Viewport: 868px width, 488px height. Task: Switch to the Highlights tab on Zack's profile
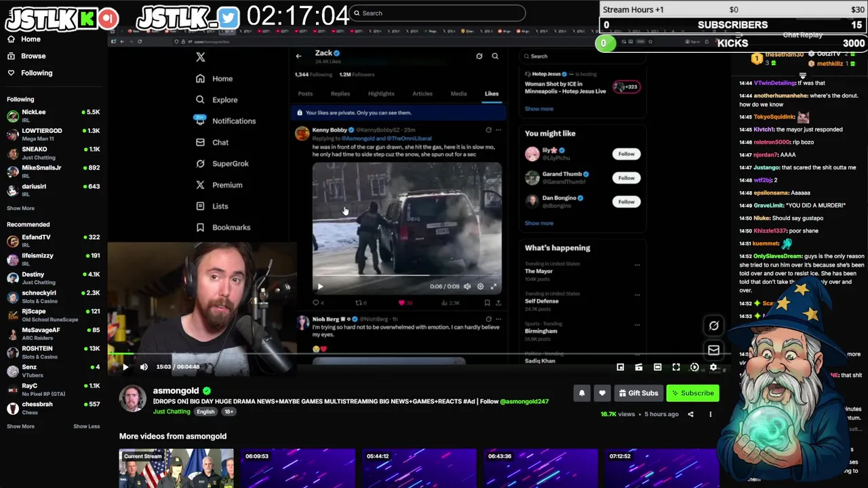coord(381,94)
